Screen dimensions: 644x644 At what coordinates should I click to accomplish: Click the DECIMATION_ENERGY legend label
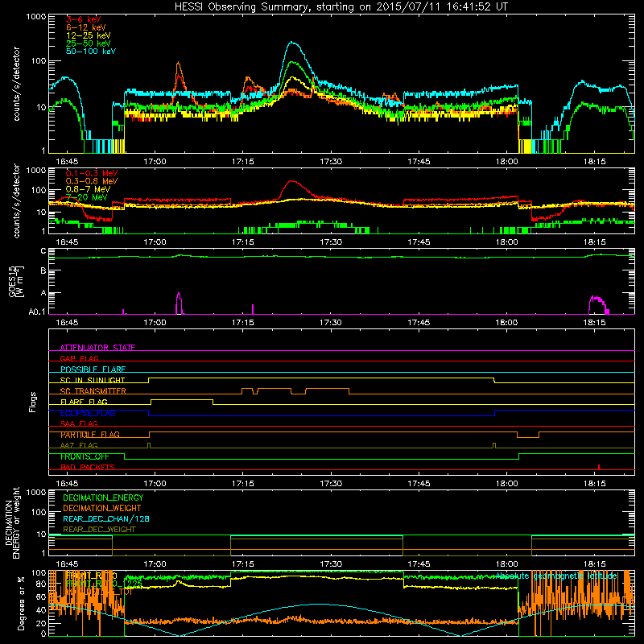coord(103,497)
